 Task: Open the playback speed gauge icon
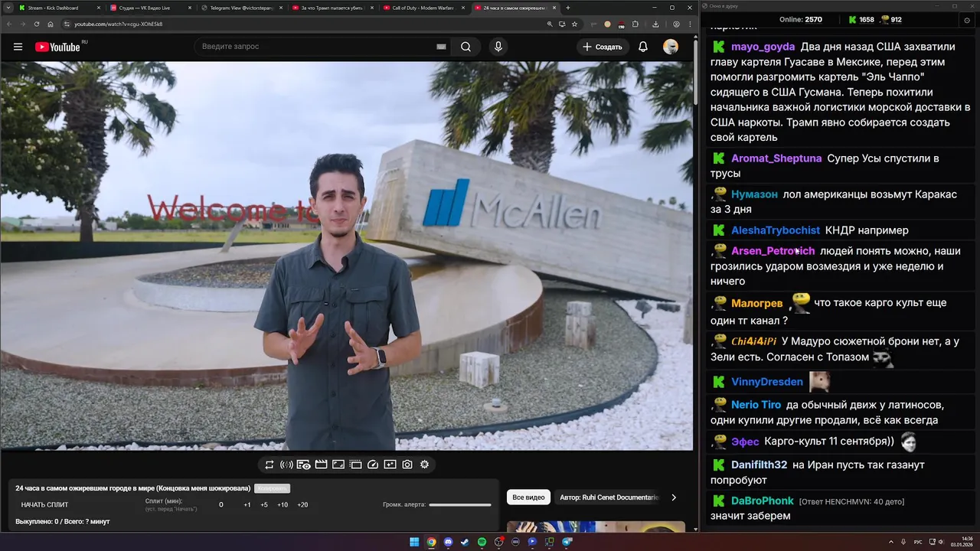pos(373,465)
